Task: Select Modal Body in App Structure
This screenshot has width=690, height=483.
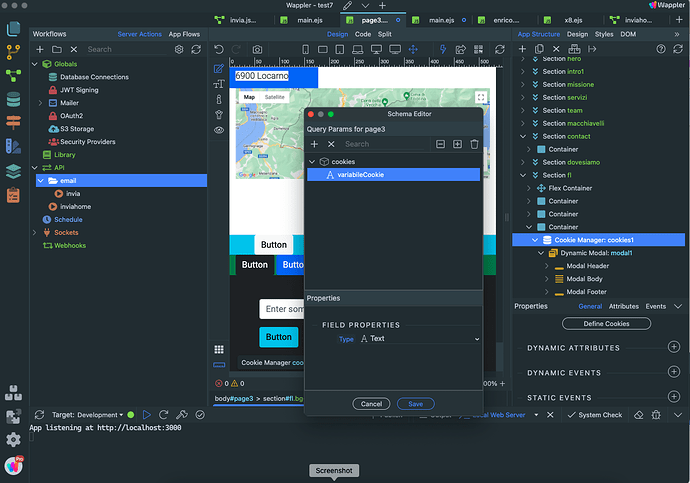Action: pos(584,279)
